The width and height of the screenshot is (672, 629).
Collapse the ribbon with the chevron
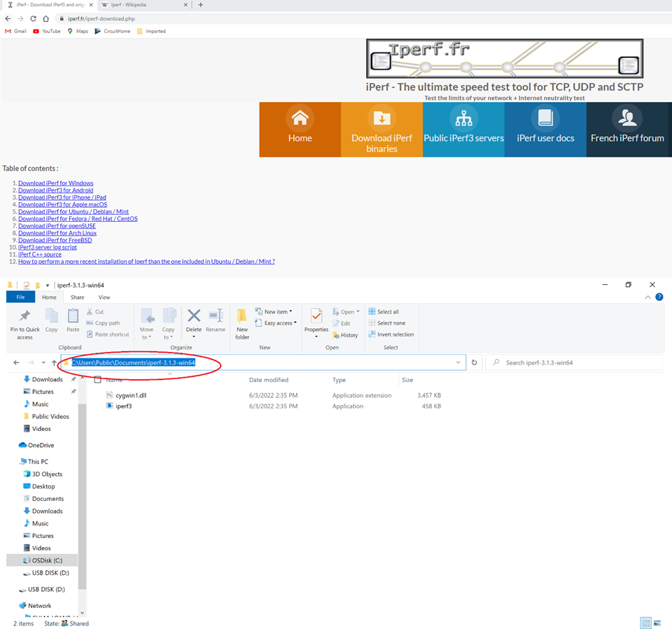(647, 297)
